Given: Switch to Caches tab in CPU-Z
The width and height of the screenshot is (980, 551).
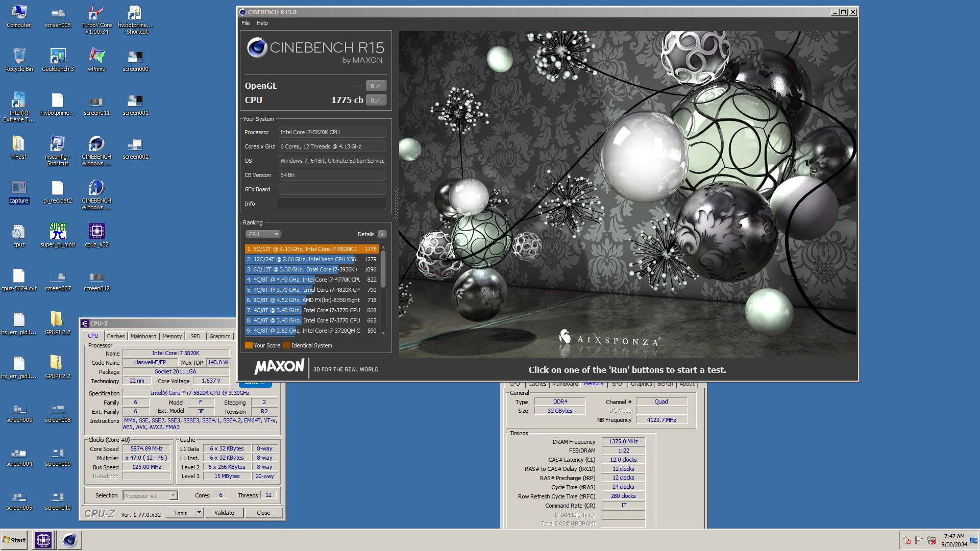Looking at the screenshot, I should [115, 336].
